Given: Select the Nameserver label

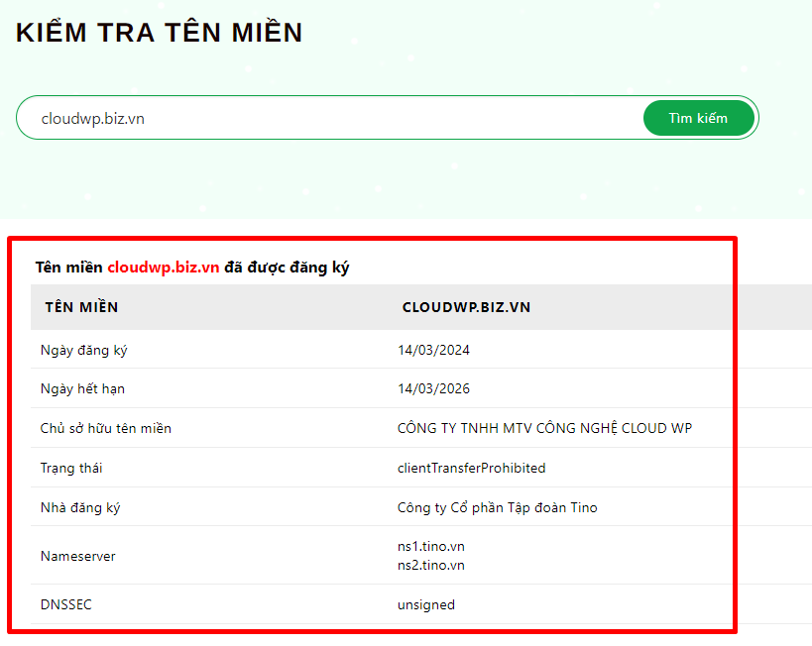Looking at the screenshot, I should pos(77,557).
